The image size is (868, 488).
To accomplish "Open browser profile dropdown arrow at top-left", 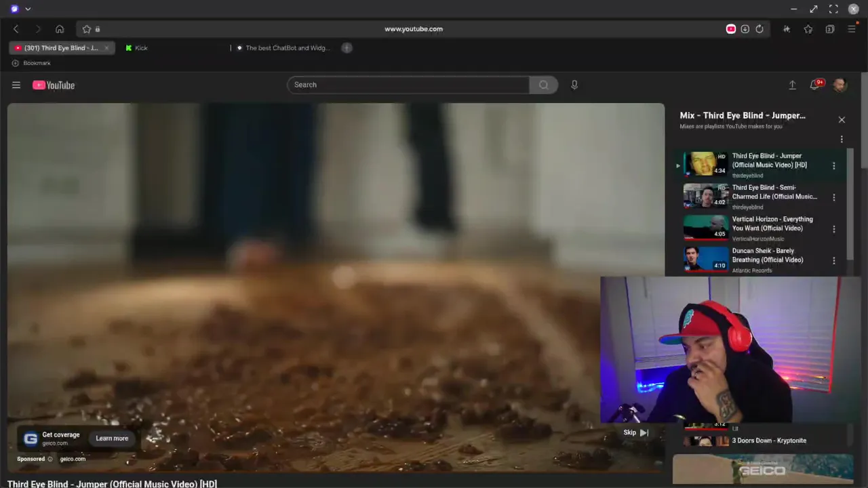I will tap(28, 9).
